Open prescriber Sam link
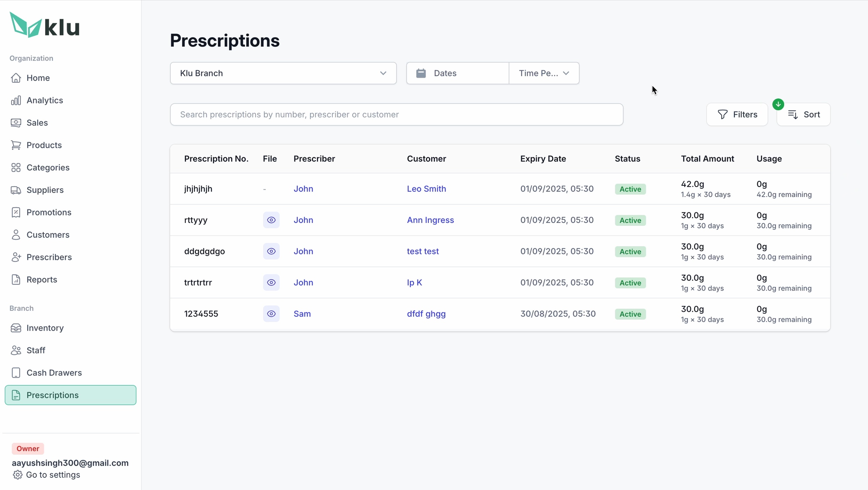Screen dimensions: 868x490 (302, 314)
